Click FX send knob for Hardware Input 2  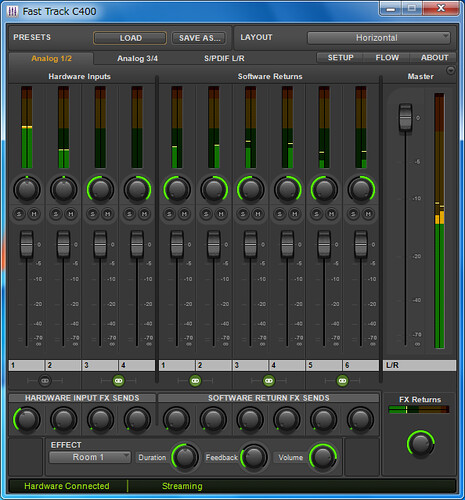pos(64,420)
